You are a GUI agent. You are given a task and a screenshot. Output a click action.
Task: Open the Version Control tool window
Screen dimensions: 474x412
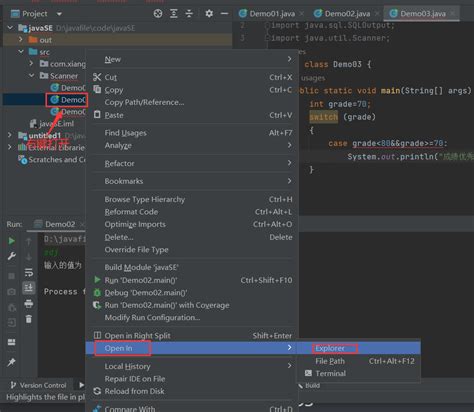tap(38, 385)
